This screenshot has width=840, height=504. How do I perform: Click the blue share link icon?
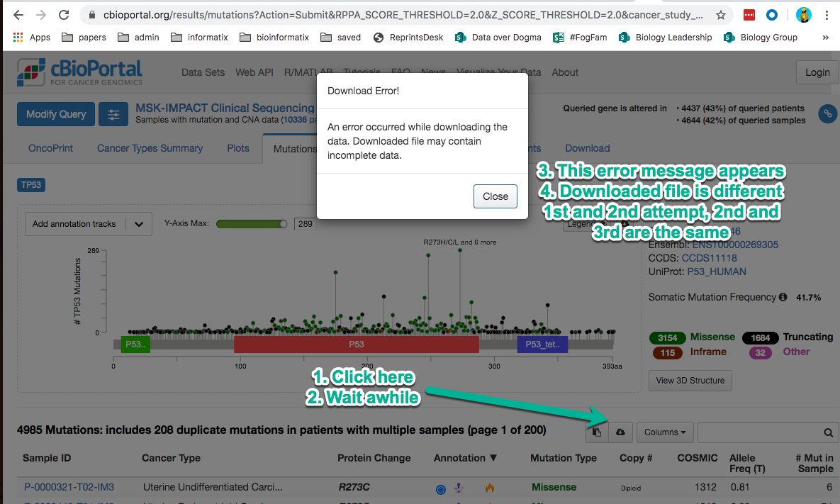coord(828,113)
